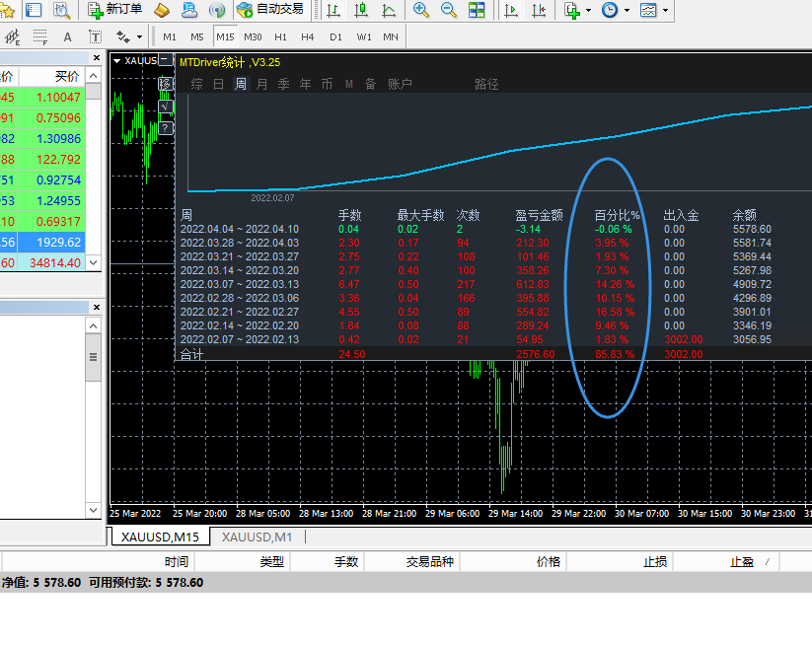Select the 季 quarterly statistics tab

click(x=283, y=84)
